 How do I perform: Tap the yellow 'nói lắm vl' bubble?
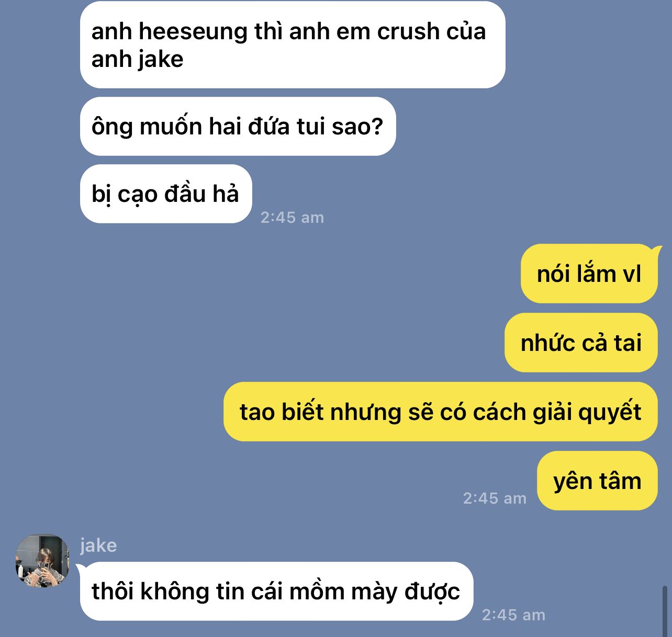pos(589,274)
